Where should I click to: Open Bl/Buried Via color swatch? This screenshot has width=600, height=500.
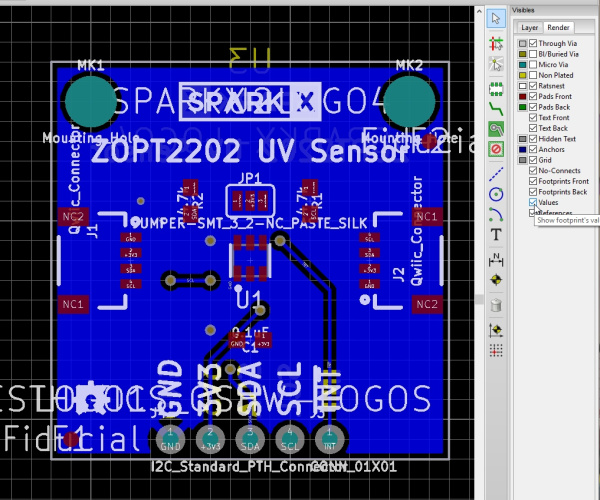(x=522, y=54)
